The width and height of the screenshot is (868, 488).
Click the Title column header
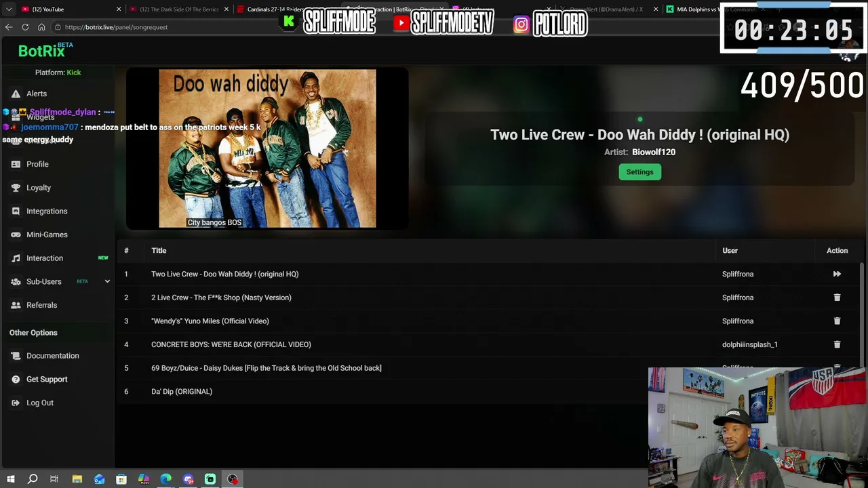(159, 251)
